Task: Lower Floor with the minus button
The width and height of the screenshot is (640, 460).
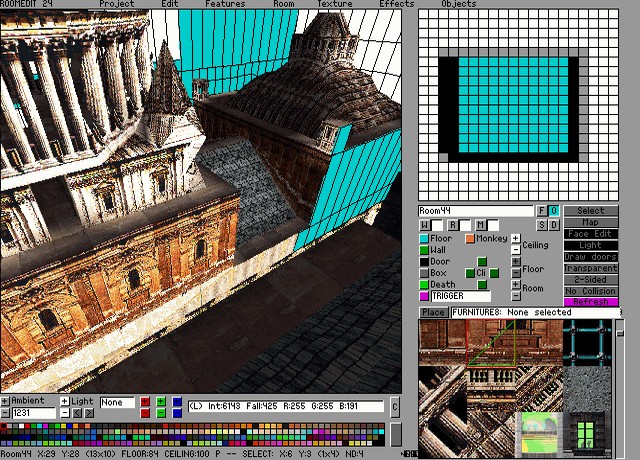Action: point(516,273)
